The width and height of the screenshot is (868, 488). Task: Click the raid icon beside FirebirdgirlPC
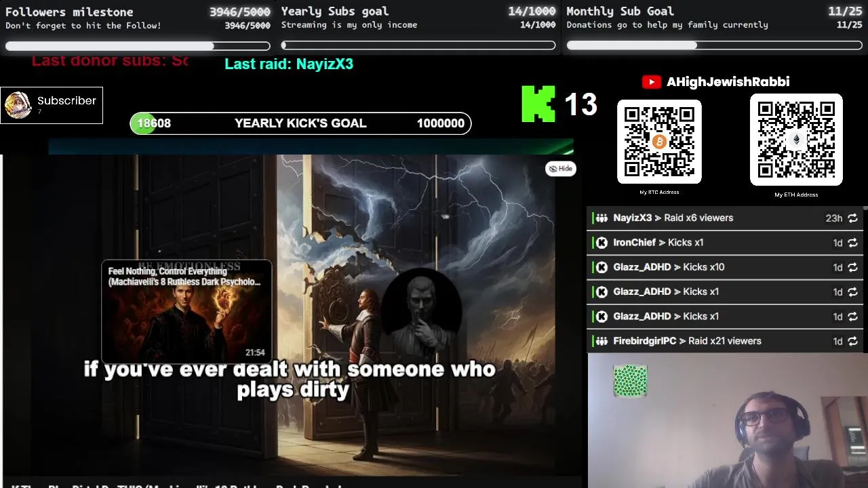pos(601,341)
